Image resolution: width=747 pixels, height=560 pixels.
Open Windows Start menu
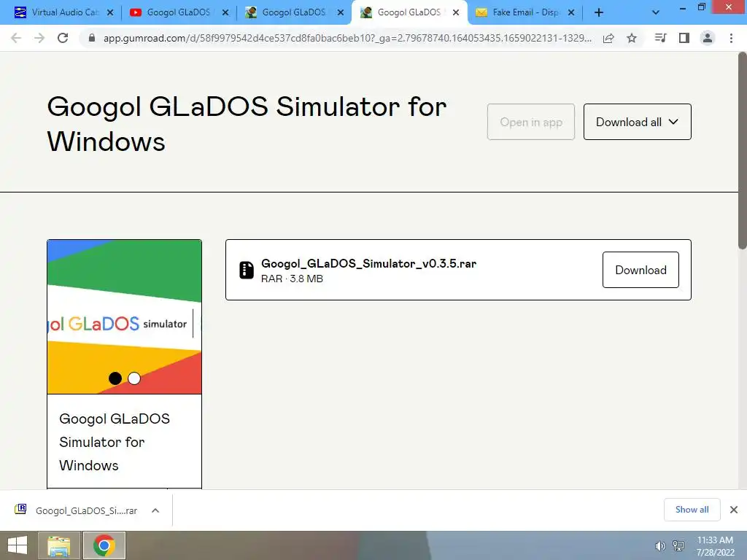click(18, 545)
